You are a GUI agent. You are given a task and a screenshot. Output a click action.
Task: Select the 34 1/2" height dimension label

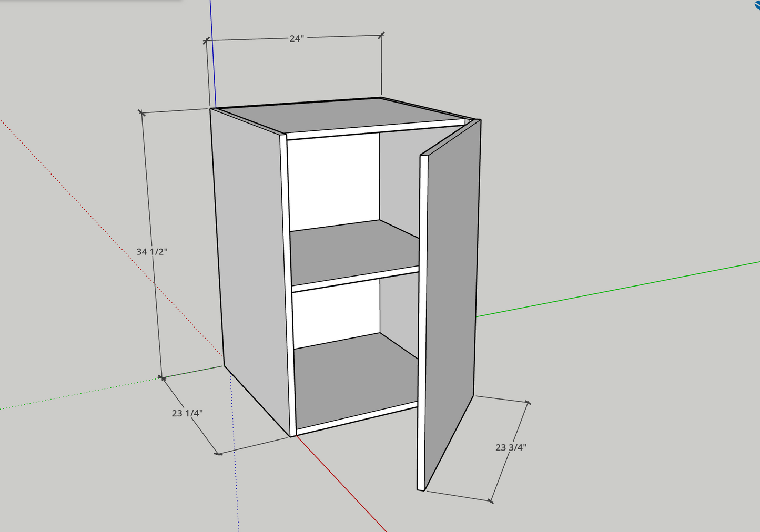click(151, 252)
